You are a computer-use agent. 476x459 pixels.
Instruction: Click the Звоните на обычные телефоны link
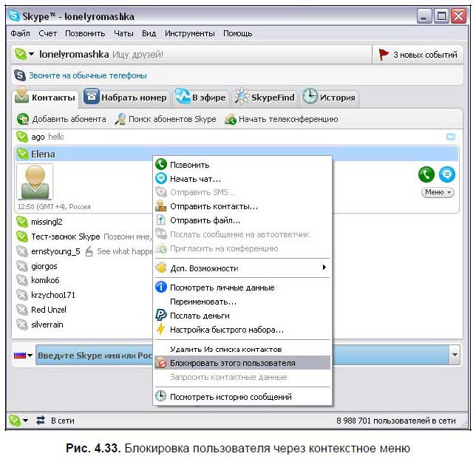(87, 75)
